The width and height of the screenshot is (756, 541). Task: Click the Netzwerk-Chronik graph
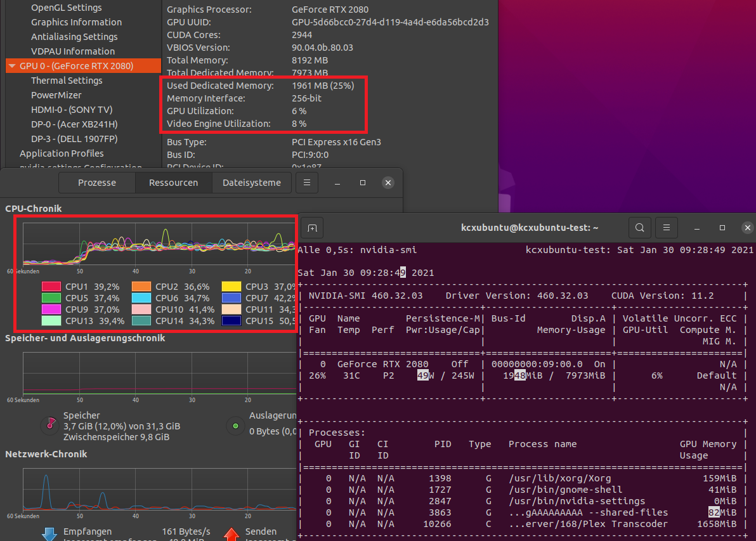pos(159,490)
